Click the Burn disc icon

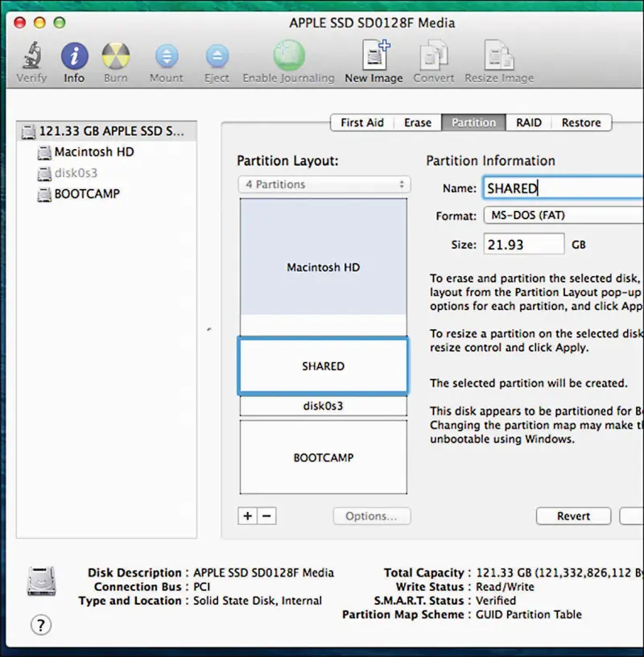click(x=115, y=57)
